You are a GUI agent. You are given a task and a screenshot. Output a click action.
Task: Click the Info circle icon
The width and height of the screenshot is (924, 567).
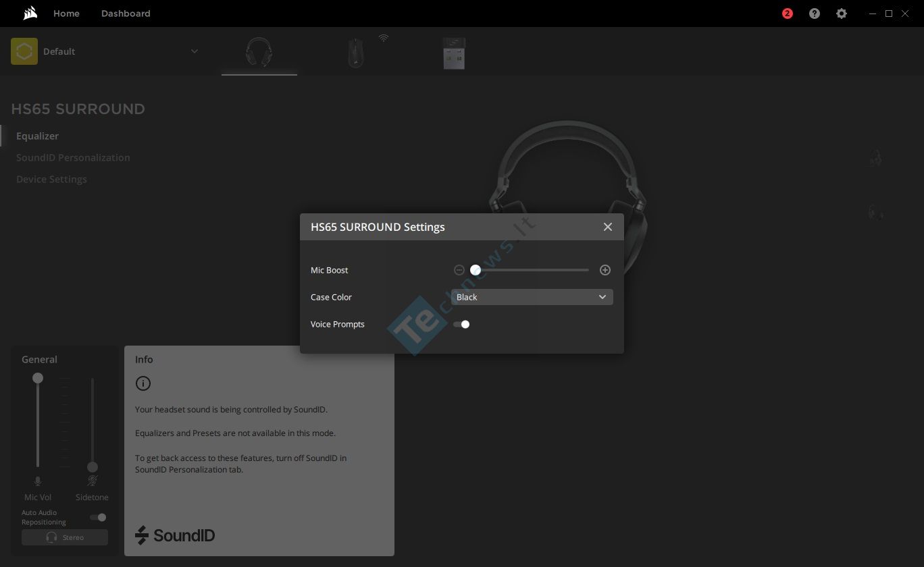coord(143,383)
